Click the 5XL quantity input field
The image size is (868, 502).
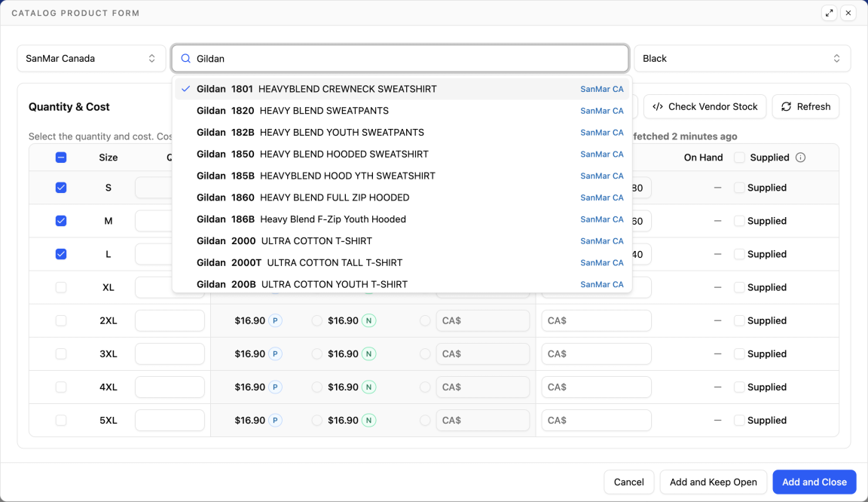pyautogui.click(x=170, y=420)
